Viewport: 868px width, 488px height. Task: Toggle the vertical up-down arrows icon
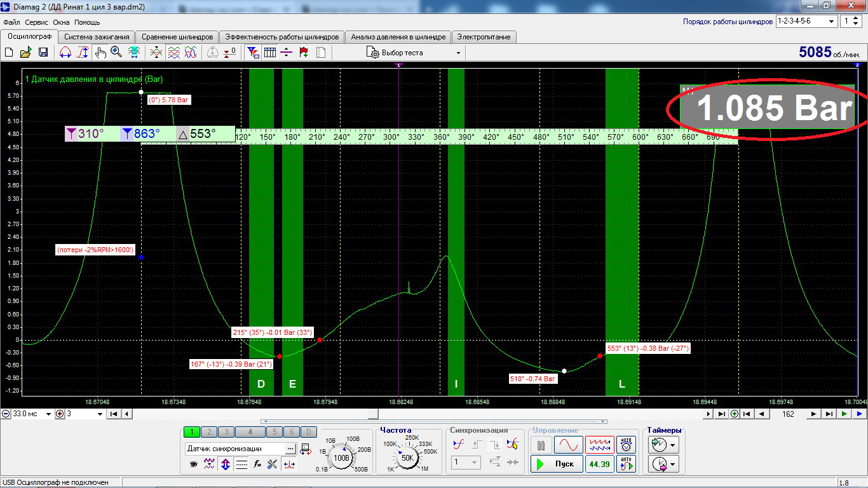tap(226, 464)
